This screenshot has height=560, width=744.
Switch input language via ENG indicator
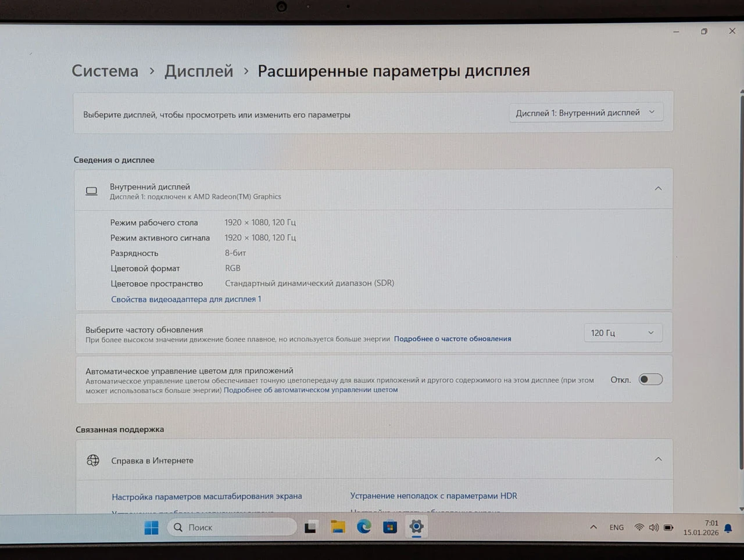(x=617, y=527)
